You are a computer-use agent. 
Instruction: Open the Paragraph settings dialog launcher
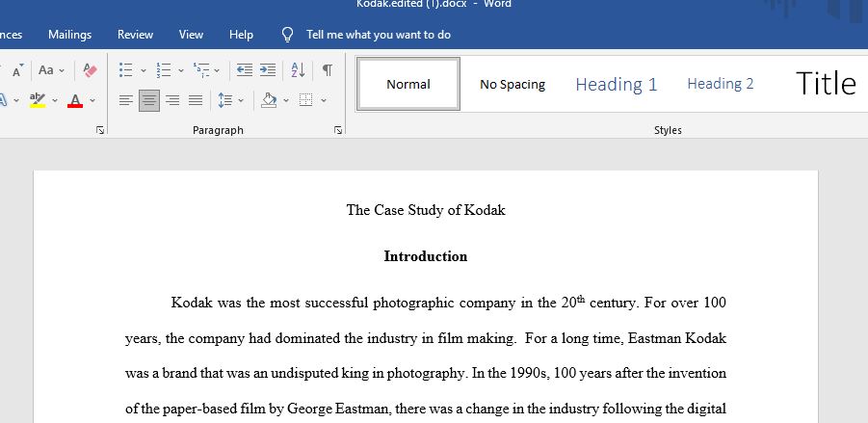coord(338,130)
